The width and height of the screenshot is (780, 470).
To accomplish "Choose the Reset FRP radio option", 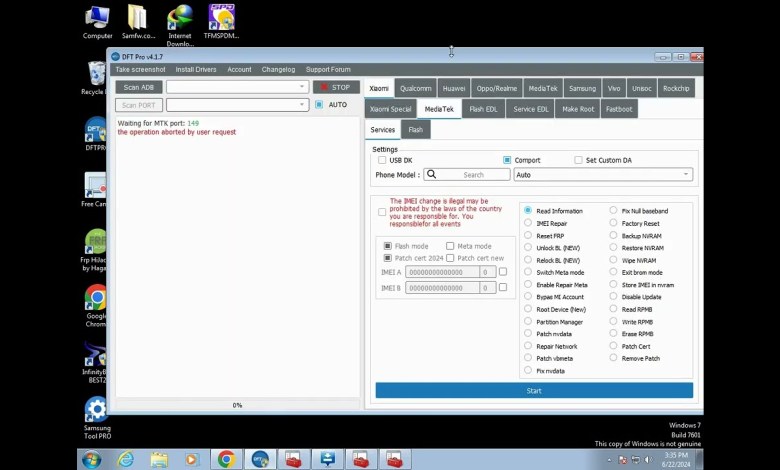I will click(x=528, y=236).
